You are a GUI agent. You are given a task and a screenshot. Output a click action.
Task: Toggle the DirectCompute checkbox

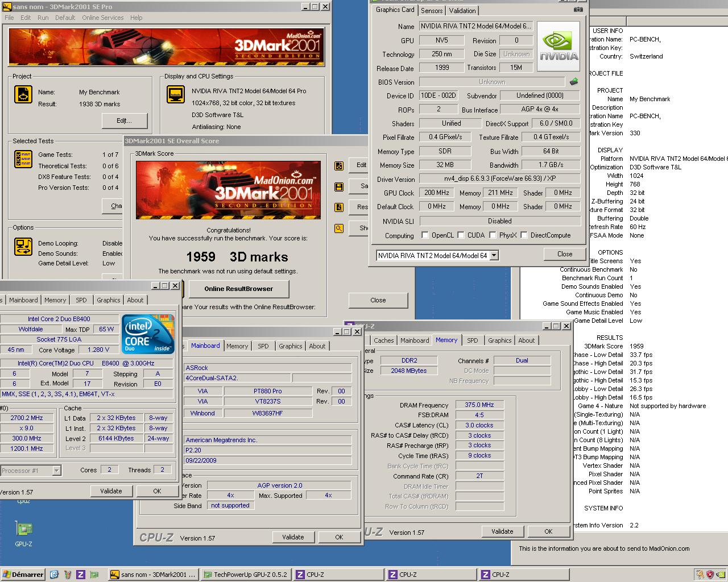click(524, 235)
